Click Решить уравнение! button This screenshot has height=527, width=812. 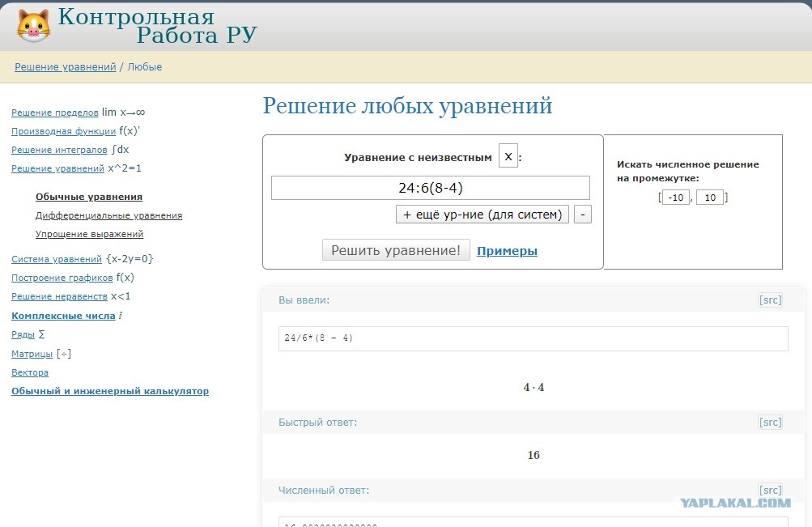coord(396,250)
